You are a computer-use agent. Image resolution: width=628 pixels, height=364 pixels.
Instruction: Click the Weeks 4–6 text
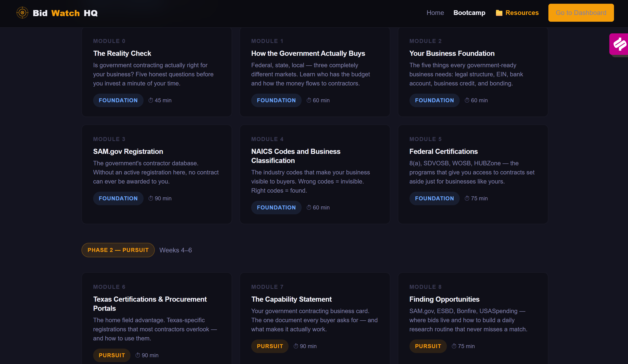pyautogui.click(x=175, y=250)
